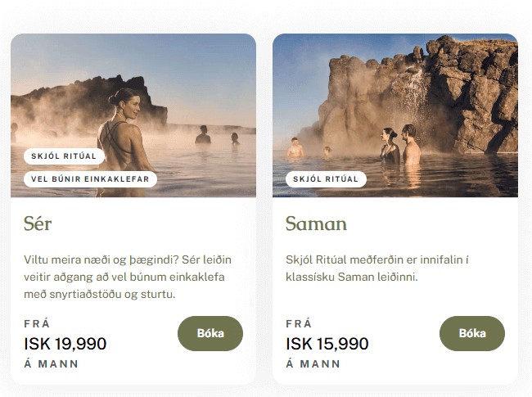The image size is (532, 397).
Task: Select Skjól Ritúal badge on Sér image
Action: [64, 156]
